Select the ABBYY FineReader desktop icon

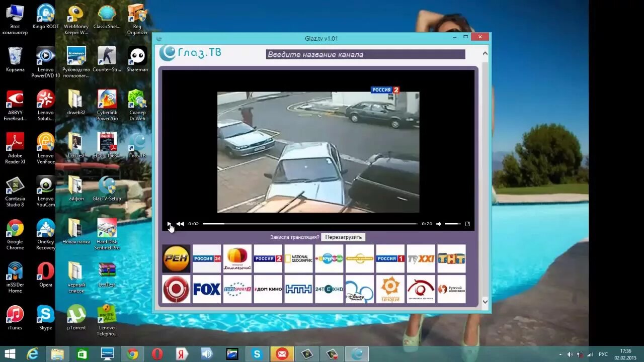pyautogui.click(x=15, y=106)
